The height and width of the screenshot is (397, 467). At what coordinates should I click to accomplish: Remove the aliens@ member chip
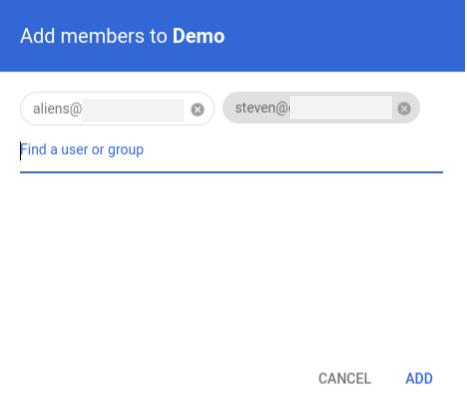197,109
